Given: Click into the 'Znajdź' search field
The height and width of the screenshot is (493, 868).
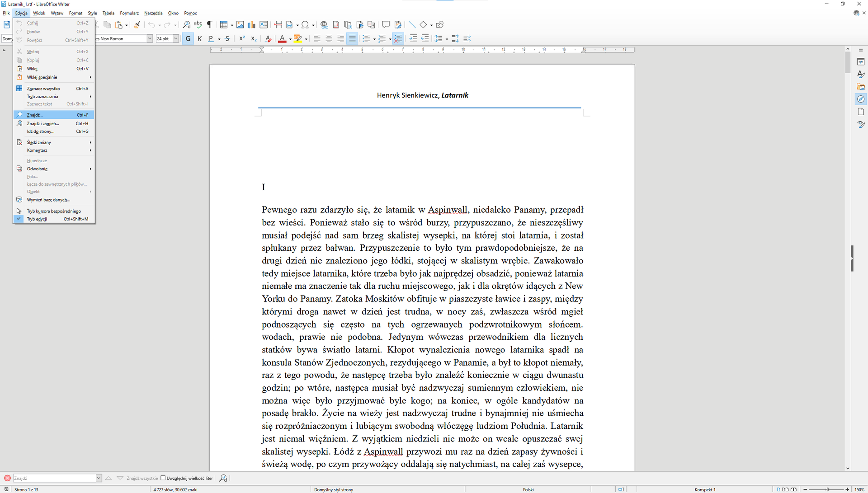Looking at the screenshot, I should [x=54, y=478].
